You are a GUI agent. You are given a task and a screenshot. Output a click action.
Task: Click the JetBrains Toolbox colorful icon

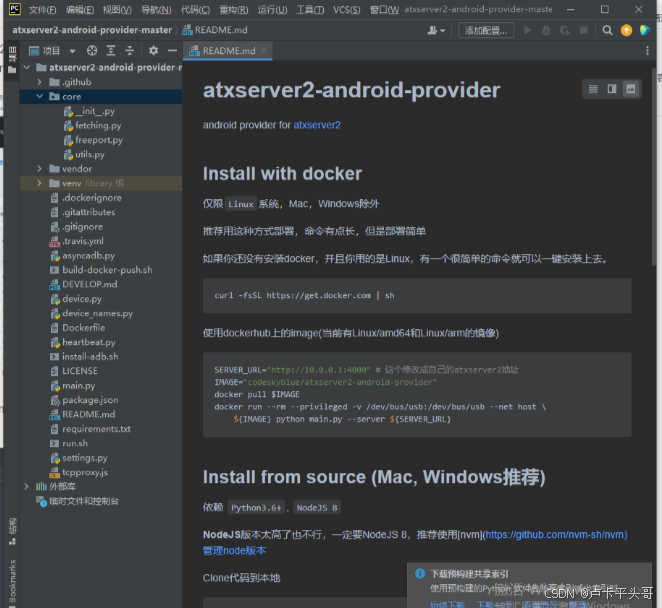click(644, 30)
